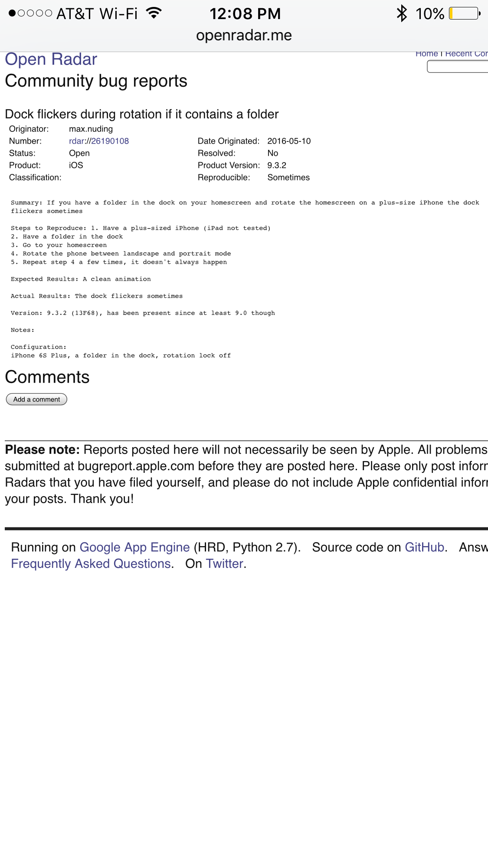The image size is (488, 868).
Task: Open the Google App Engine link
Action: (x=134, y=547)
